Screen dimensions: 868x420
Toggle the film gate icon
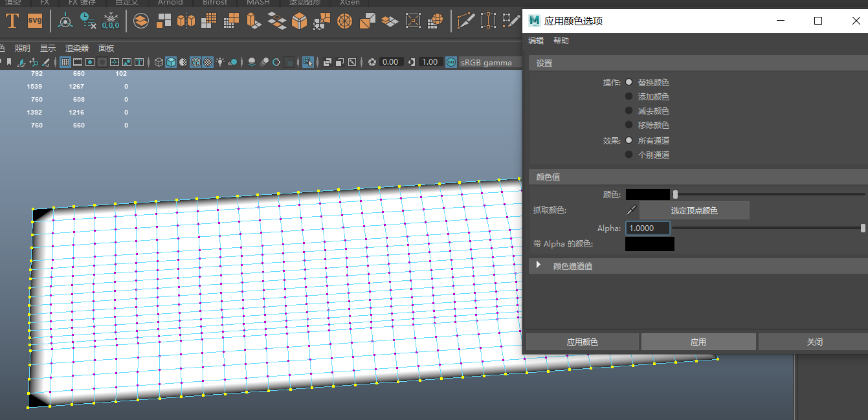coord(78,62)
